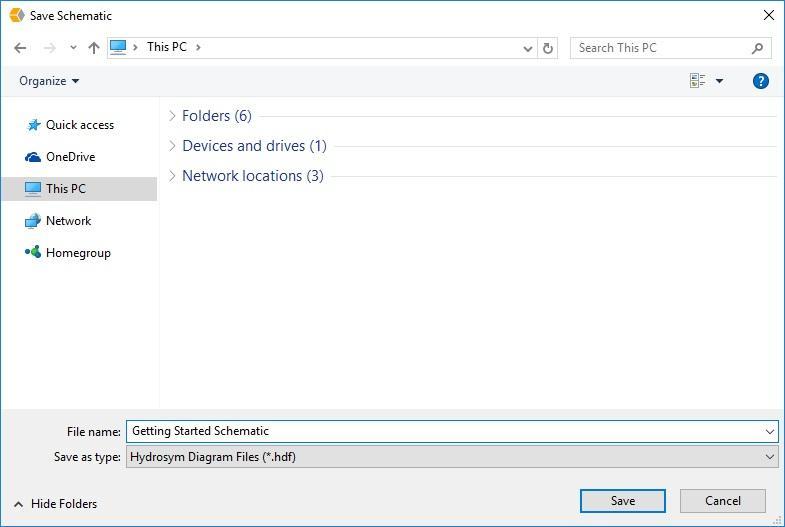Change the view layout icon
The height and width of the screenshot is (527, 785).
click(697, 81)
